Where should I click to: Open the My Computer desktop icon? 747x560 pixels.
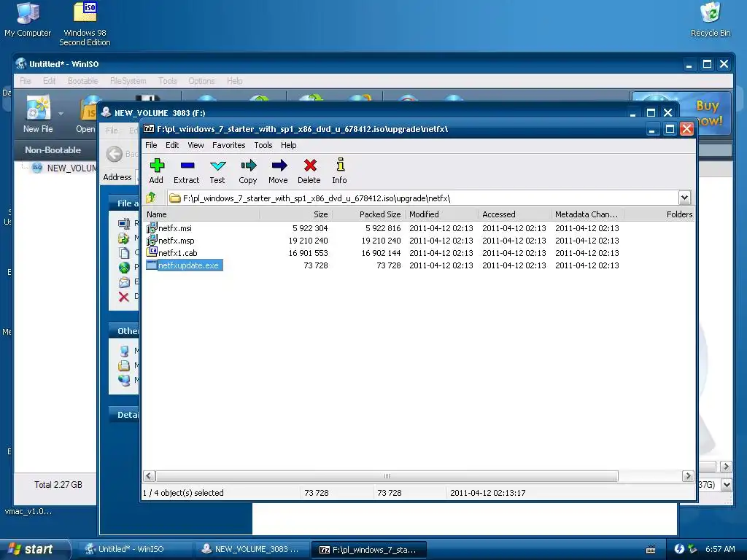point(28,20)
